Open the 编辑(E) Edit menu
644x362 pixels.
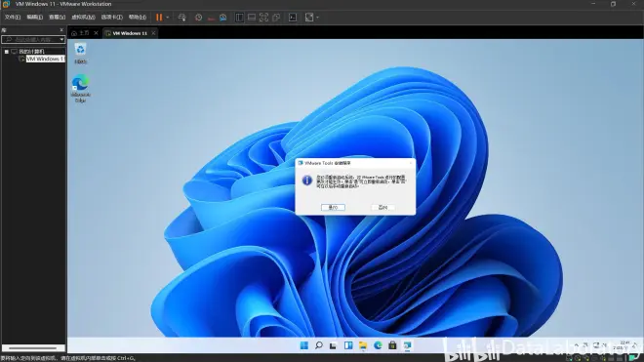35,18
